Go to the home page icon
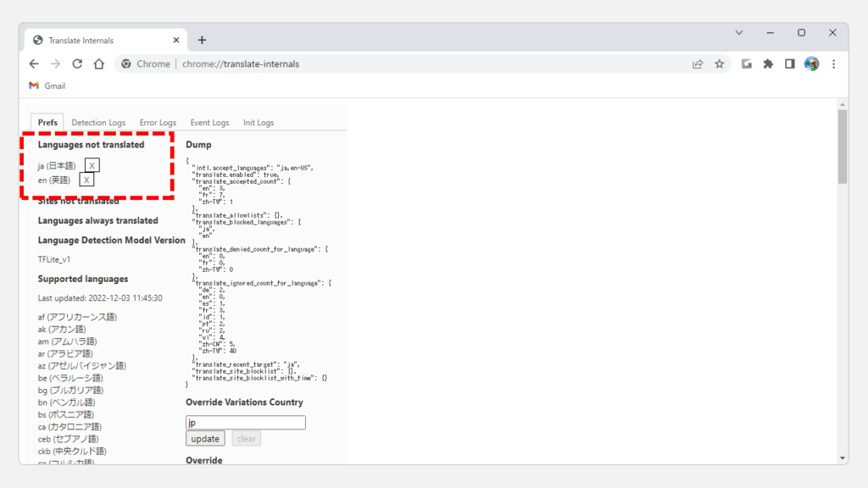868x488 pixels. pos(99,64)
